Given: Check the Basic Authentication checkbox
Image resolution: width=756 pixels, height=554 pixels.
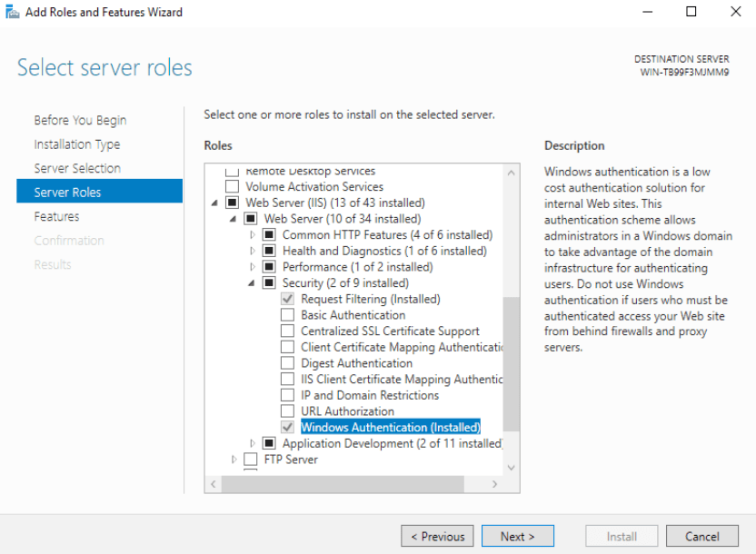Looking at the screenshot, I should (x=286, y=314).
